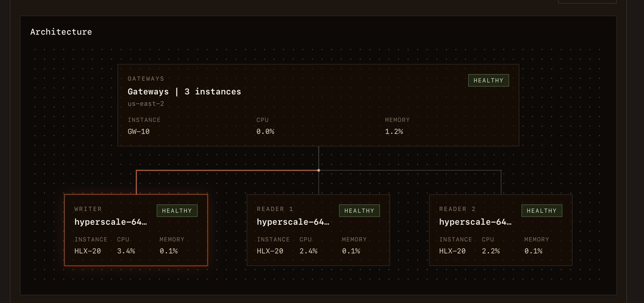Click the Writer card hyperscale-64… name
The width and height of the screenshot is (644, 303).
pyautogui.click(x=111, y=222)
